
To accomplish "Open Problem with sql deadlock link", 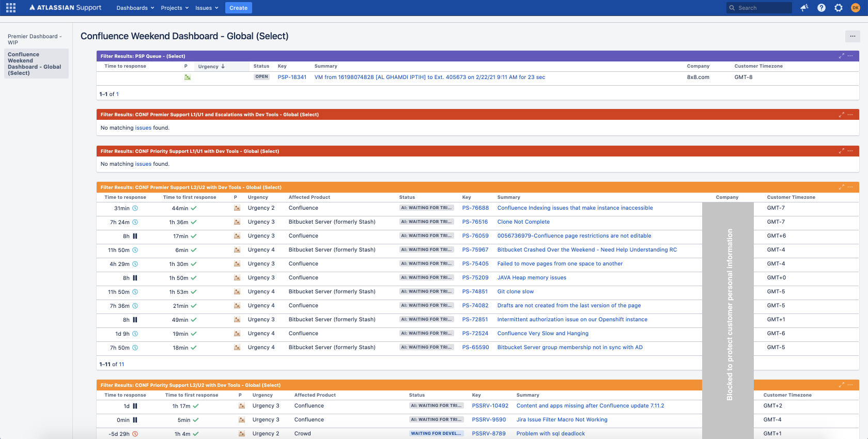I will click(x=551, y=434).
